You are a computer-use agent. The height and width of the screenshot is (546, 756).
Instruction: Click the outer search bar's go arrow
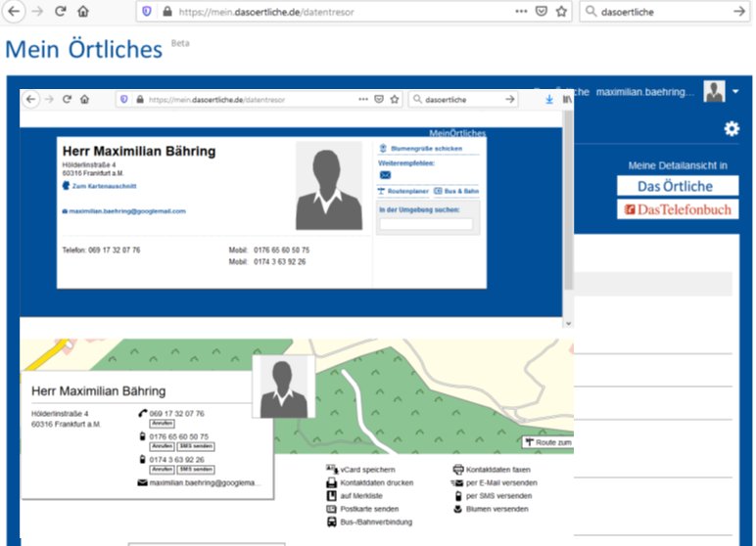739,11
